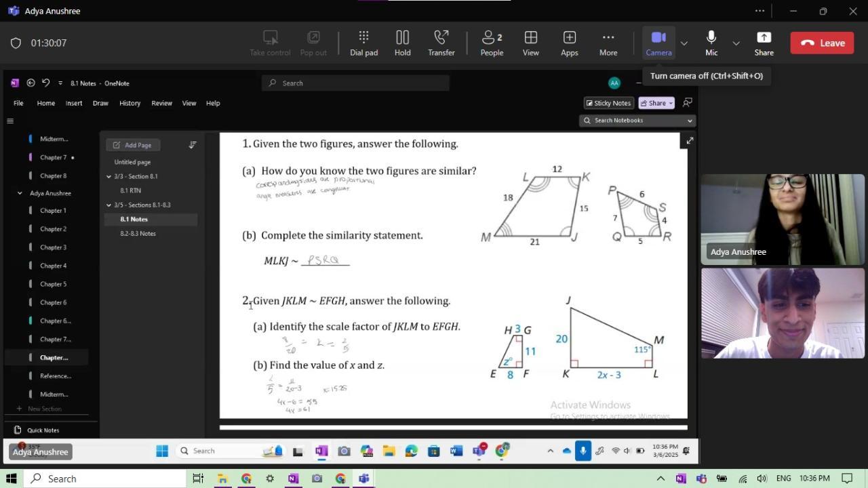Viewport: 868px width, 488px height.
Task: Open the Action Center notification icon
Action: click(847, 479)
